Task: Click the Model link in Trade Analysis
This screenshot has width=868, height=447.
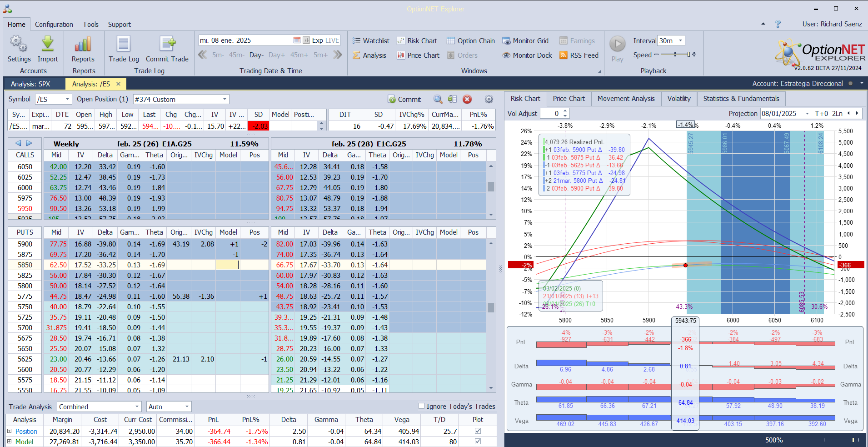Action: [x=24, y=442]
